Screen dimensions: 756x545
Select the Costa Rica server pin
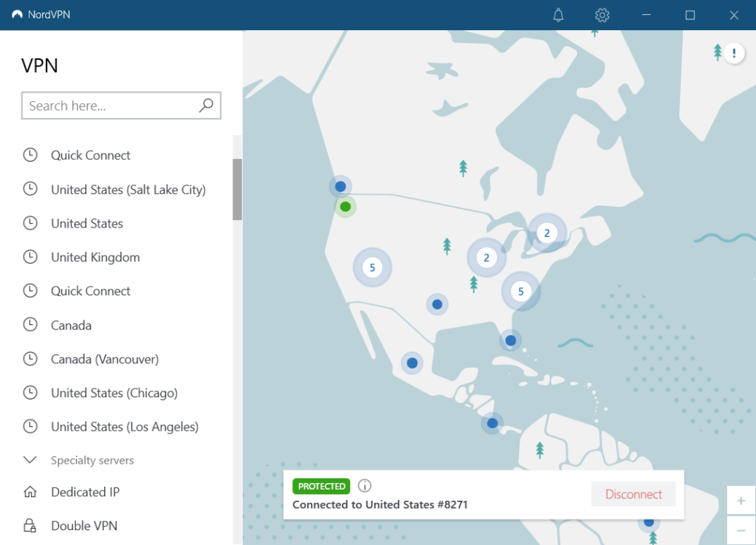coord(492,423)
